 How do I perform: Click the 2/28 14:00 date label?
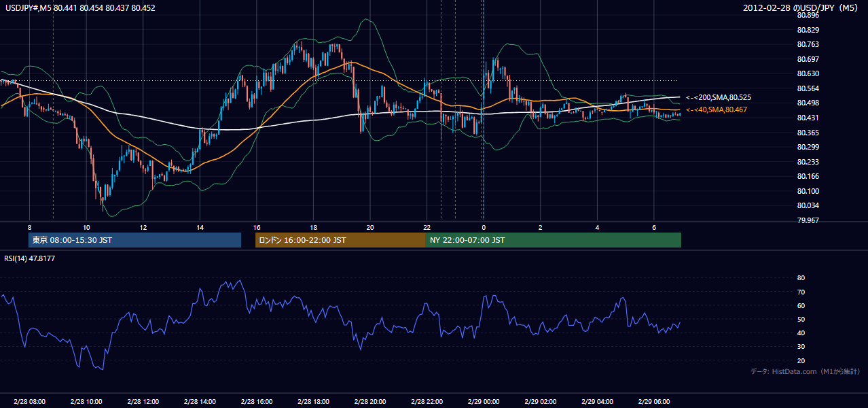tap(200, 402)
